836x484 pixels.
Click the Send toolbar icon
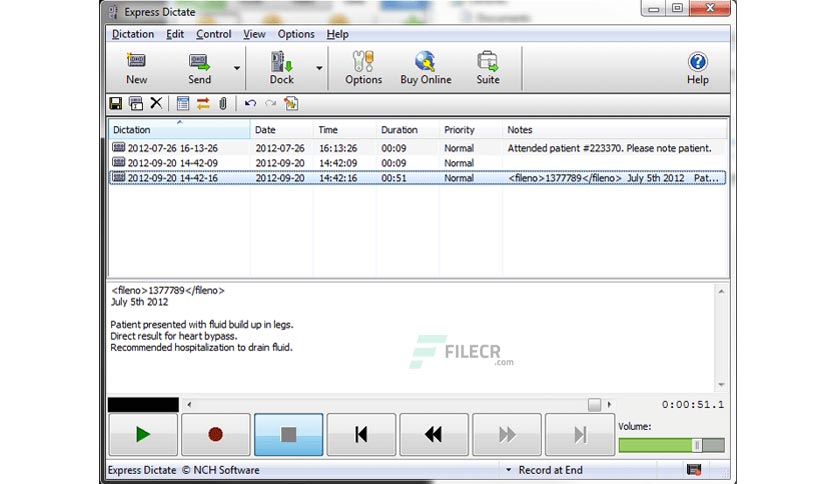click(199, 68)
